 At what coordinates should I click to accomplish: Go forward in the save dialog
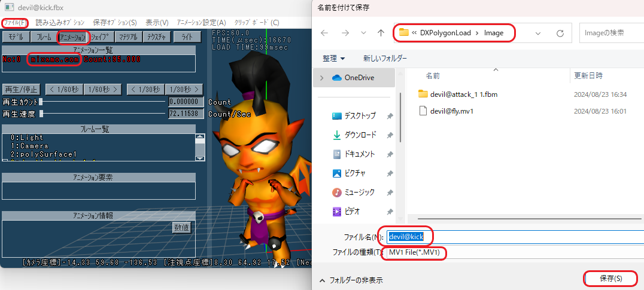pos(345,33)
